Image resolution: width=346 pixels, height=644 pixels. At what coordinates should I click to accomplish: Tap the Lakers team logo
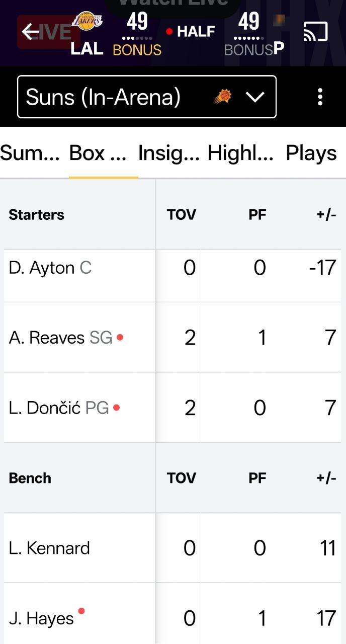87,21
